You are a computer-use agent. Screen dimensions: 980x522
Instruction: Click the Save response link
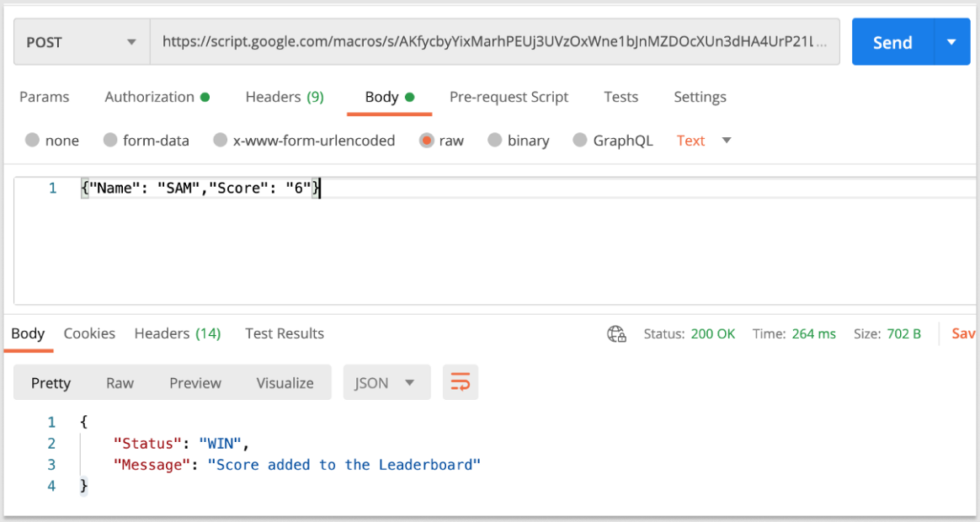click(x=963, y=334)
